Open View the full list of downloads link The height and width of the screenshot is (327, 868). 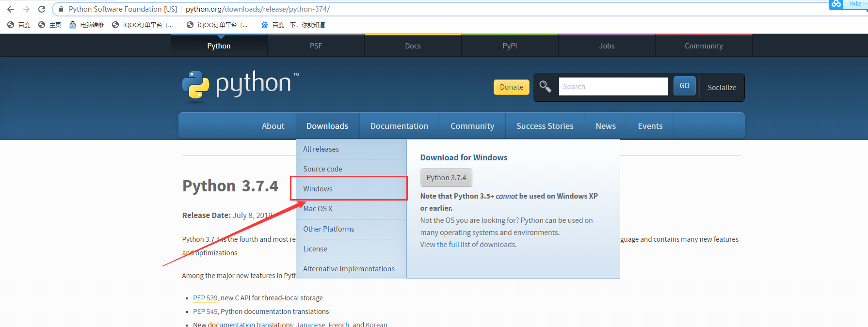click(x=468, y=245)
